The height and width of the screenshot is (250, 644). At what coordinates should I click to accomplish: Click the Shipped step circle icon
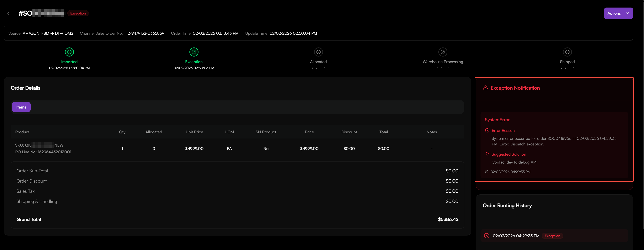click(x=567, y=52)
